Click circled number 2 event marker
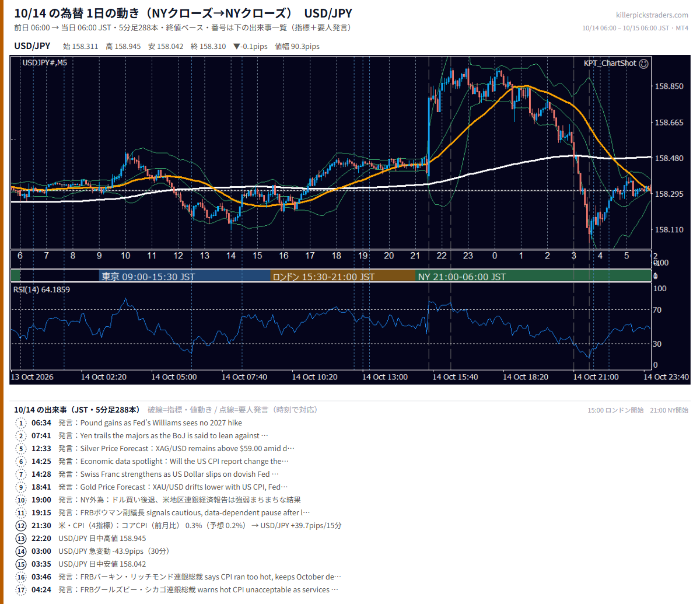Viewport: 700px width, 604px height. pyautogui.click(x=22, y=436)
